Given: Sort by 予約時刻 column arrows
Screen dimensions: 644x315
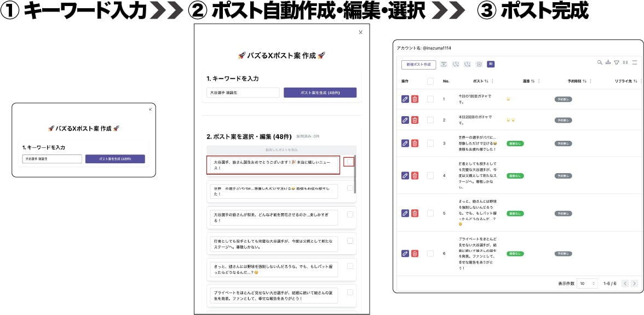Looking at the screenshot, I should click(585, 81).
